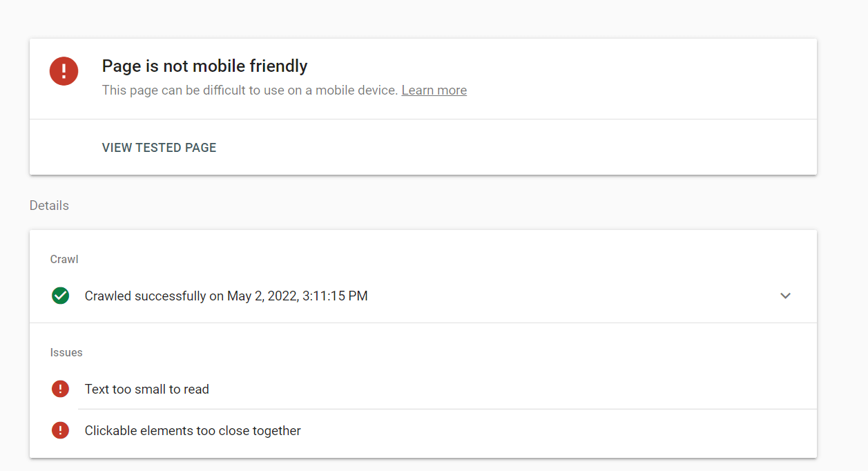Viewport: 868px width, 471px height.
Task: Click the Page is not mobile friendly heading
Action: pyautogui.click(x=204, y=66)
